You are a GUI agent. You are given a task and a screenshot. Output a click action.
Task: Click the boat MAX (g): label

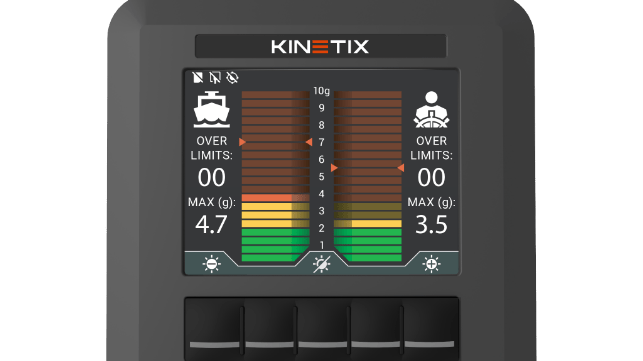212,202
